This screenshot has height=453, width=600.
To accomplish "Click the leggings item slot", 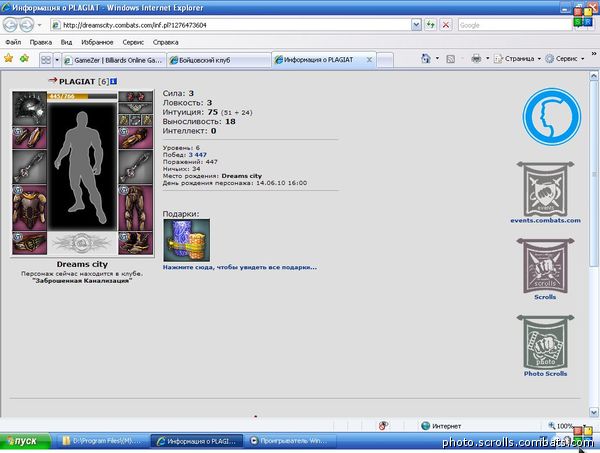I will click(x=135, y=209).
